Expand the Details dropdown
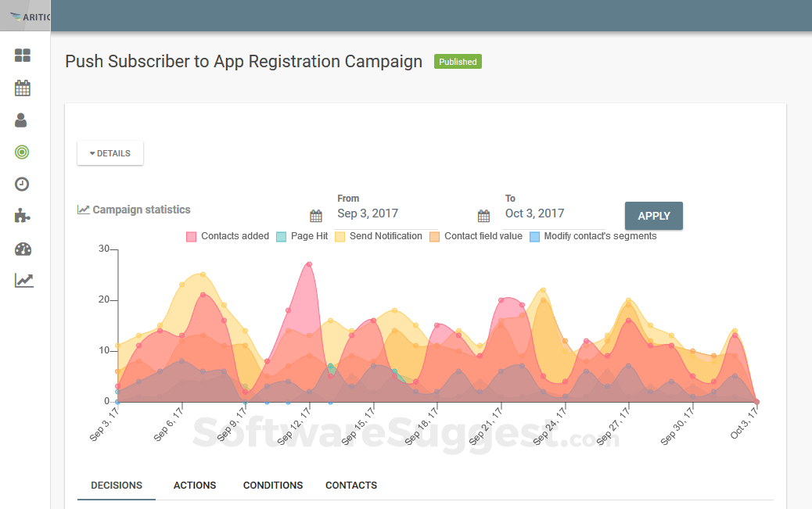Screen dimensions: 812x509 [x=110, y=153]
